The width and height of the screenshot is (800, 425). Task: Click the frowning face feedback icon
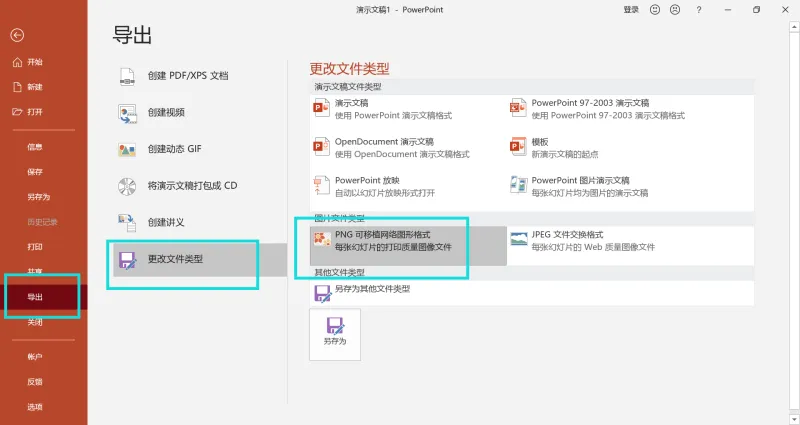click(675, 10)
